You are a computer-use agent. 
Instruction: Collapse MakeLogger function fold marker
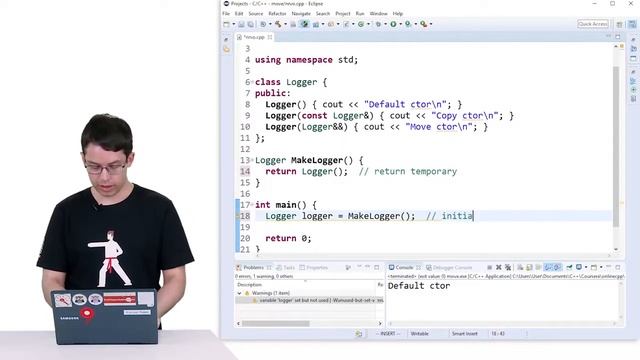(252, 159)
